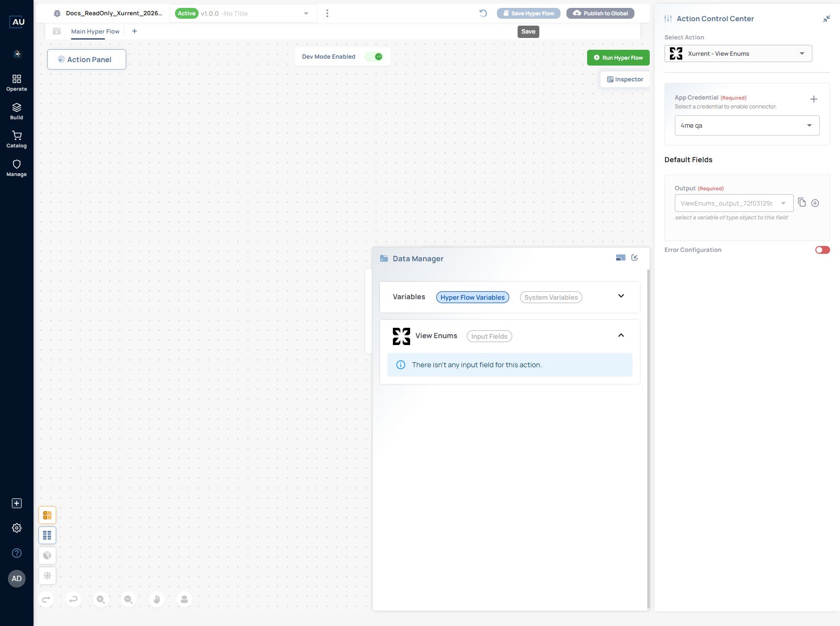
Task: Open the Select Action dropdown
Action: click(738, 53)
